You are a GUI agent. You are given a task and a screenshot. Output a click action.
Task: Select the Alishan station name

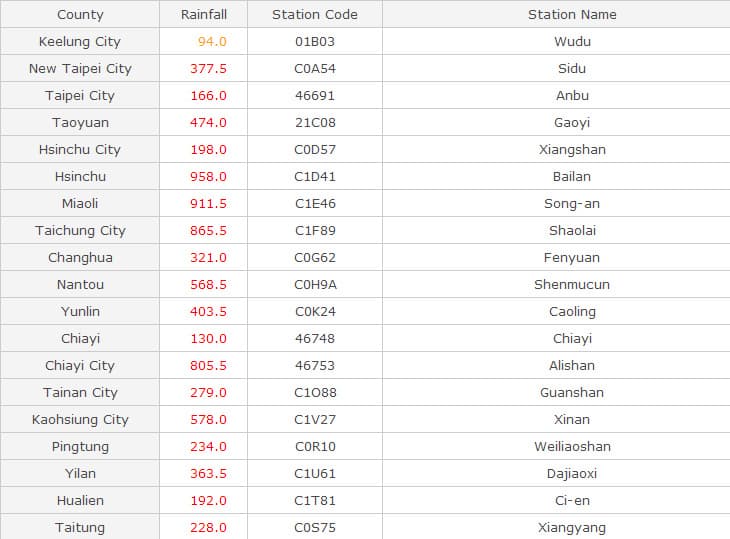pyautogui.click(x=571, y=365)
